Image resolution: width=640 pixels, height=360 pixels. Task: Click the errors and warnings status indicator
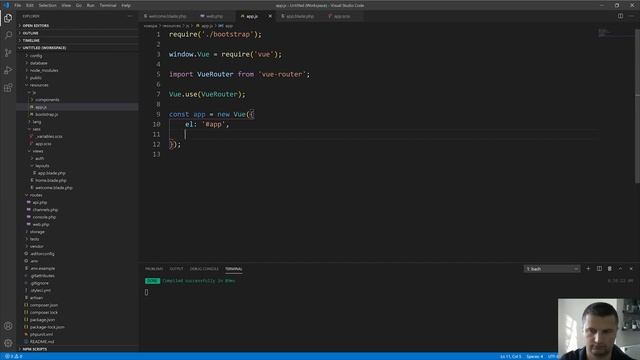[13, 356]
